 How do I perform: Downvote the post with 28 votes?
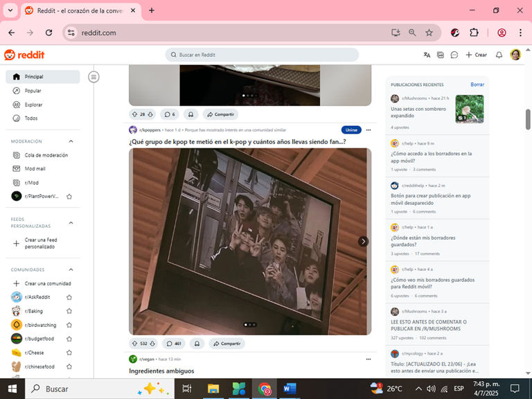[x=150, y=114]
